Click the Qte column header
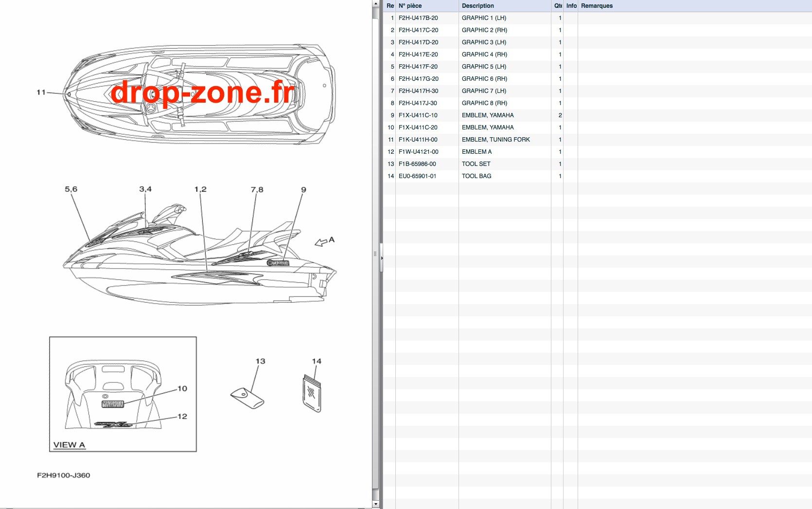The height and width of the screenshot is (509, 812). click(x=557, y=6)
